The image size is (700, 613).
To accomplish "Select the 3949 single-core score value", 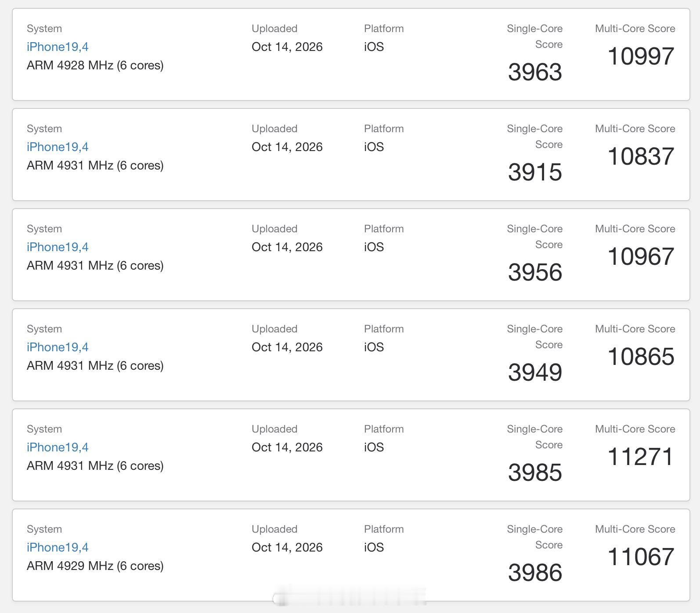I will (x=535, y=372).
